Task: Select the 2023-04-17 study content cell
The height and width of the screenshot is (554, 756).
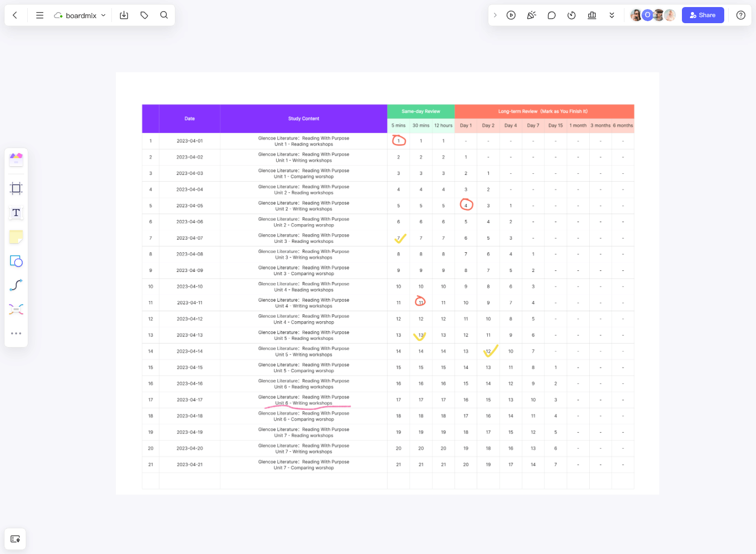Action: pos(303,400)
